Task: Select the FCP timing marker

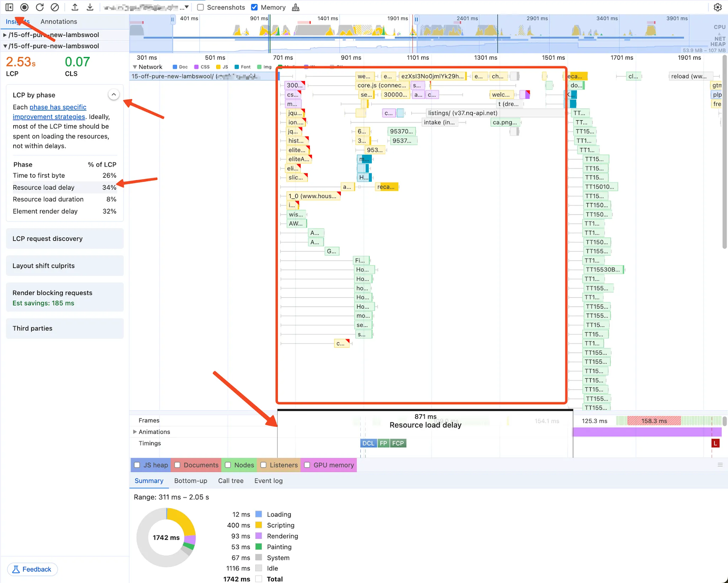Action: [398, 443]
